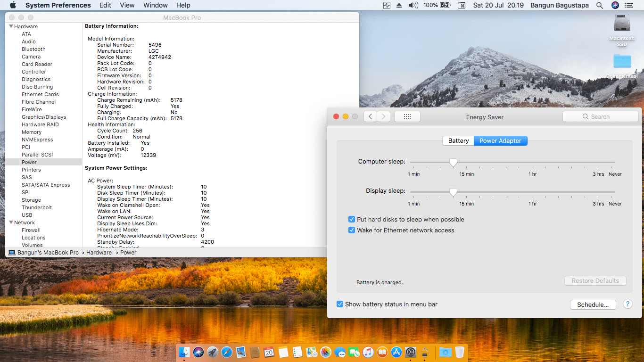644x362 pixels.
Task: Launch Siri from the dock
Action: coord(198,352)
